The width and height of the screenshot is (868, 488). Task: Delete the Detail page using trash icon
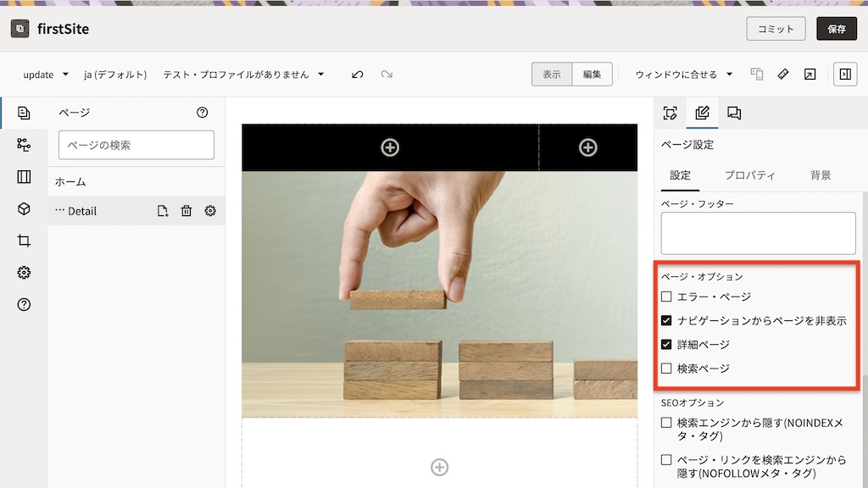click(x=186, y=211)
